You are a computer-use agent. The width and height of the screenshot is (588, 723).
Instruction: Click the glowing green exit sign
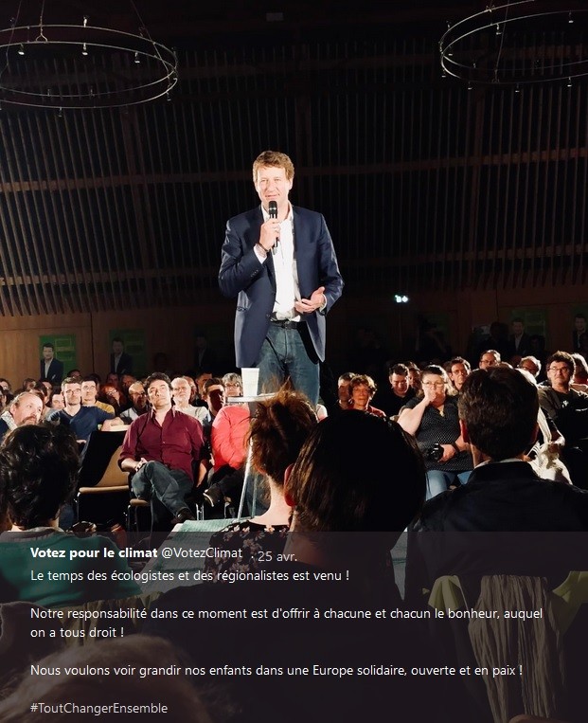point(401,298)
